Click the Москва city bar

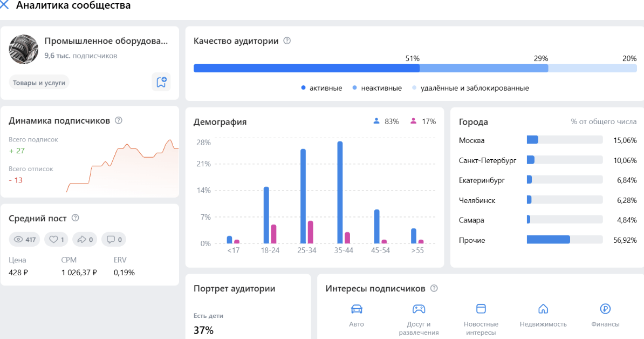point(565,140)
